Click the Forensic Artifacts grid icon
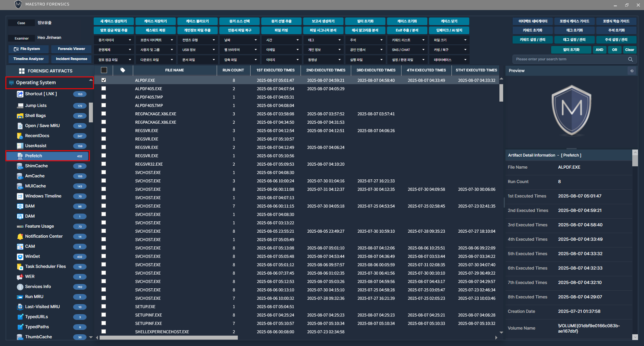The image size is (644, 346). pos(22,71)
